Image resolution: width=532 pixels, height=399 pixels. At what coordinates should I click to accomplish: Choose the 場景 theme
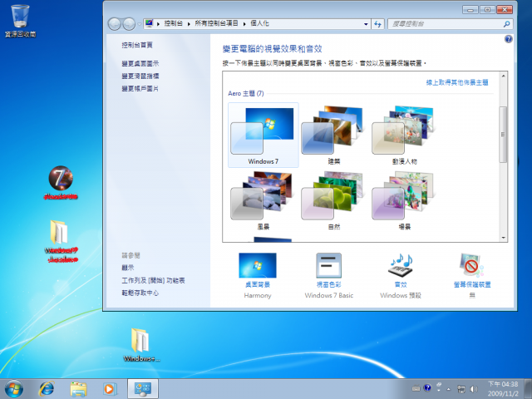[404, 201]
